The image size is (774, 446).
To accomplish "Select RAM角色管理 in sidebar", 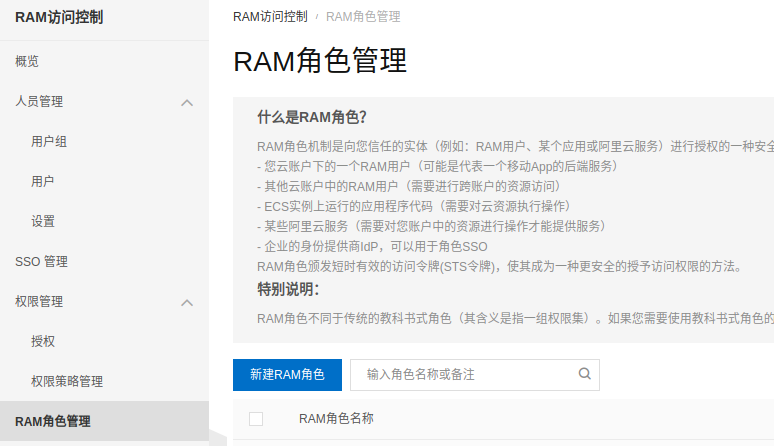I will [x=104, y=421].
